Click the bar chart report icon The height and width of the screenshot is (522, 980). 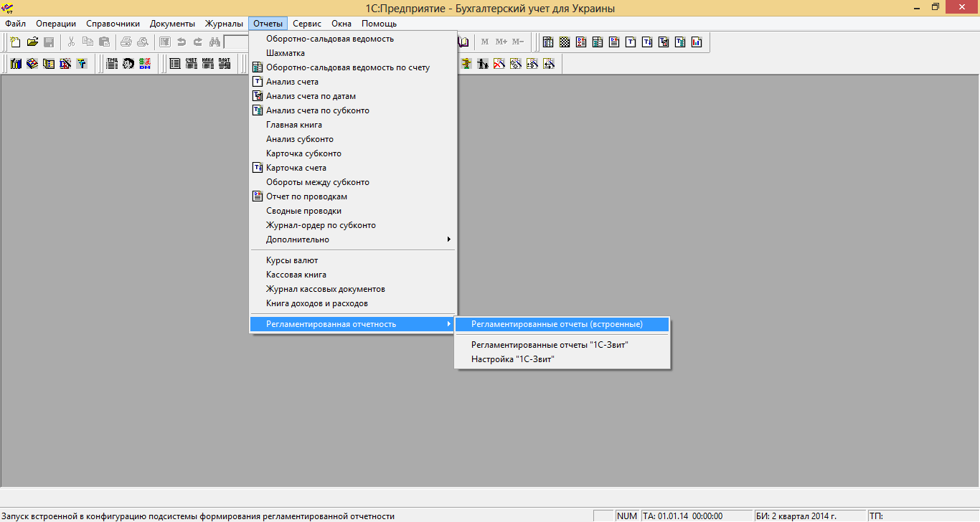pyautogui.click(x=697, y=42)
